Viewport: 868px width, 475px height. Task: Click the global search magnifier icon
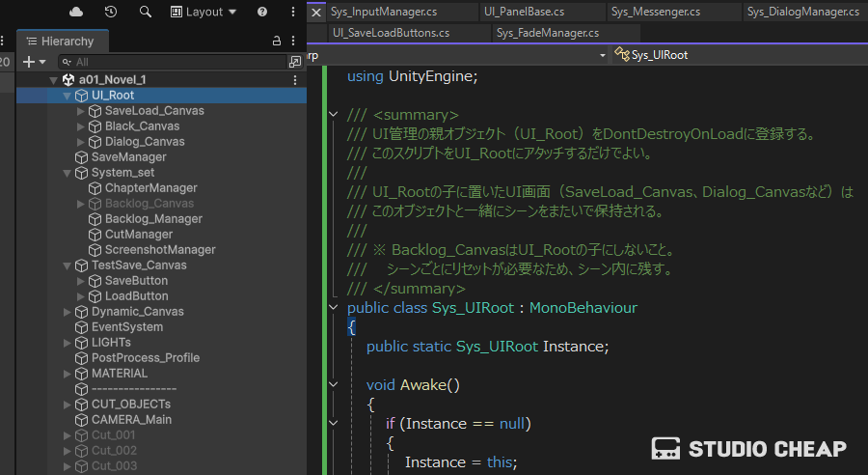coord(146,12)
